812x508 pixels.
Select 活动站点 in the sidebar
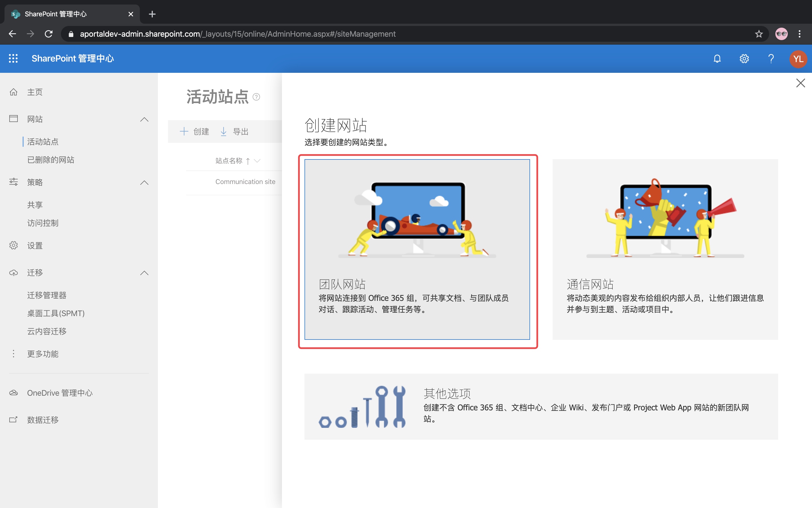click(43, 142)
